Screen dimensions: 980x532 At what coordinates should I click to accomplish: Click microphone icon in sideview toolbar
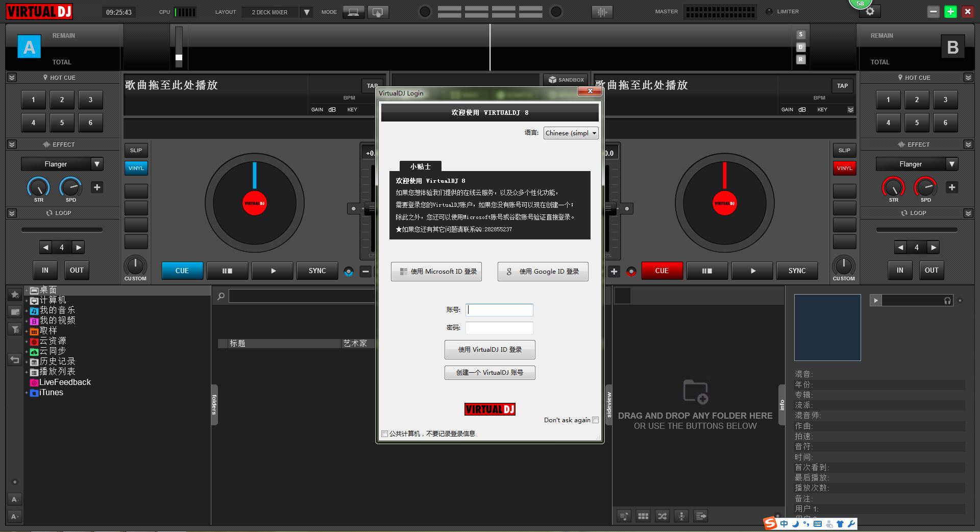click(x=681, y=516)
